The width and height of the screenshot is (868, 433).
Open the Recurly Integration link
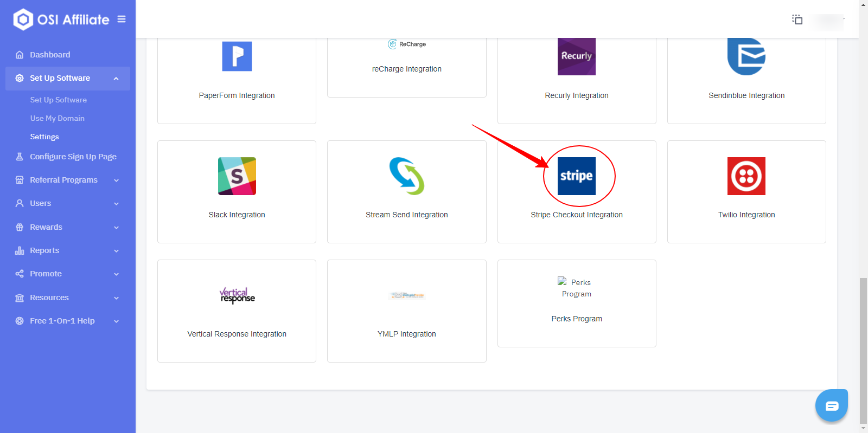[x=577, y=95]
